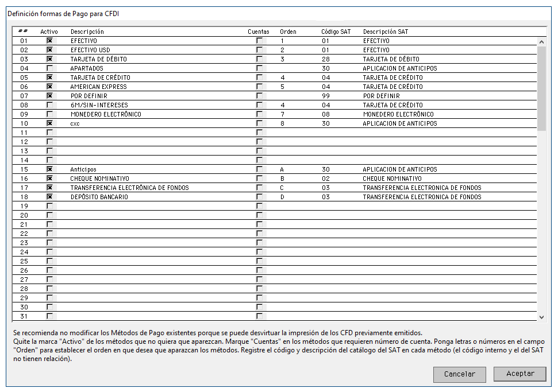Enable Activo for APARTADOS

[x=49, y=68]
